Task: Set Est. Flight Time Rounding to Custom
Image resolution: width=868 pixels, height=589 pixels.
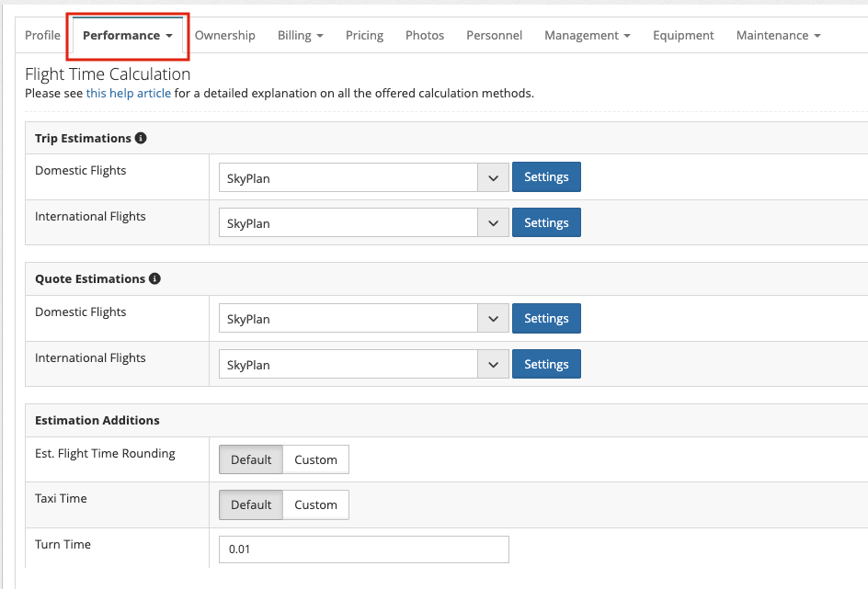Action: pos(315,459)
